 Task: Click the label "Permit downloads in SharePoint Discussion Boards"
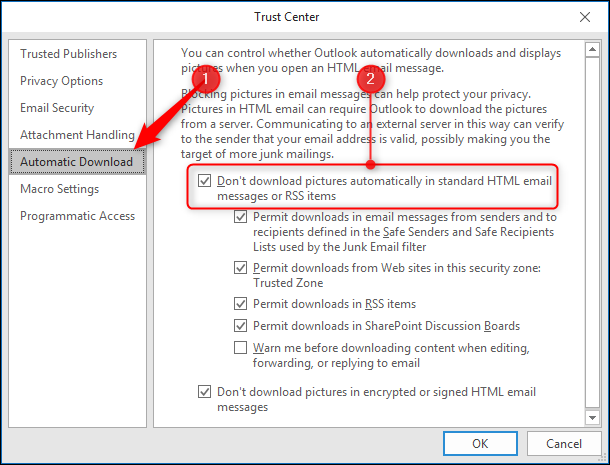386,326
